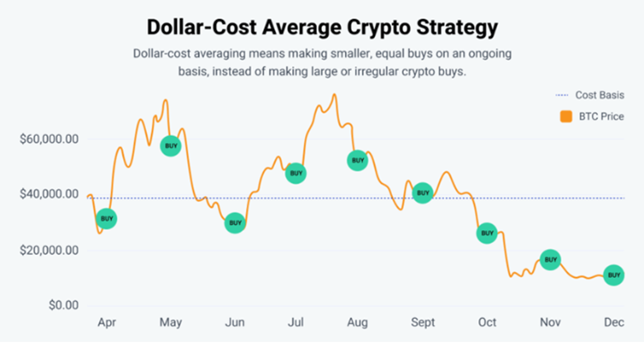The height and width of the screenshot is (343, 644).
Task: Select the BUY marker in May
Action: 171,146
